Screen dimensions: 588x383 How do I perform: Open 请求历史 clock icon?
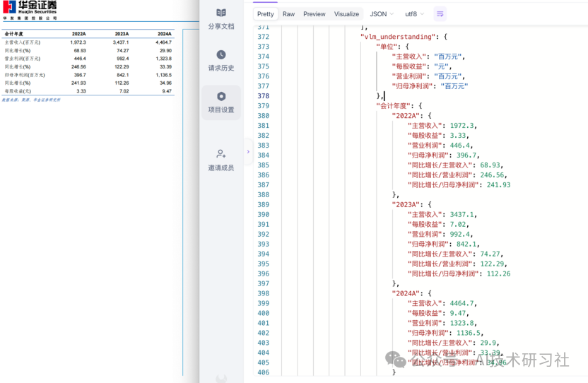221,55
